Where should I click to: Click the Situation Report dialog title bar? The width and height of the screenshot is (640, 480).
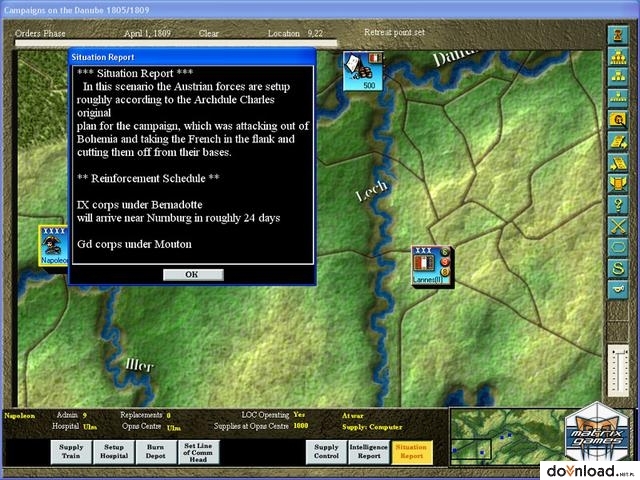click(192, 57)
